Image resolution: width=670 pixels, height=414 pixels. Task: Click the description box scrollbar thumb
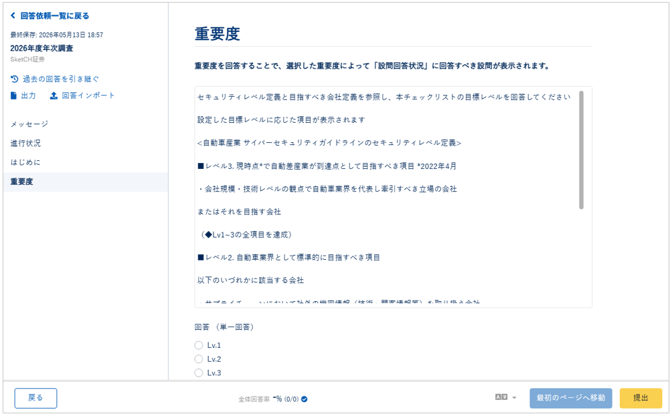tap(581, 150)
